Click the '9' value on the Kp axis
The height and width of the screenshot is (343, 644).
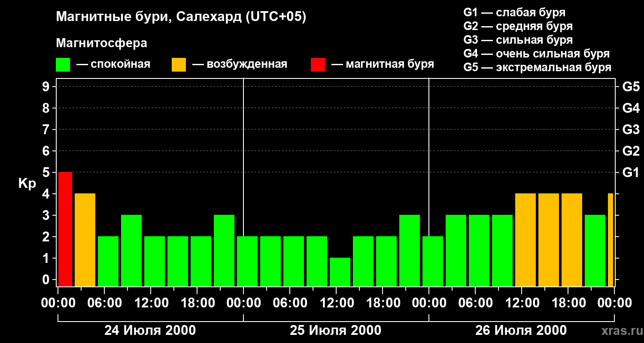tap(47, 87)
